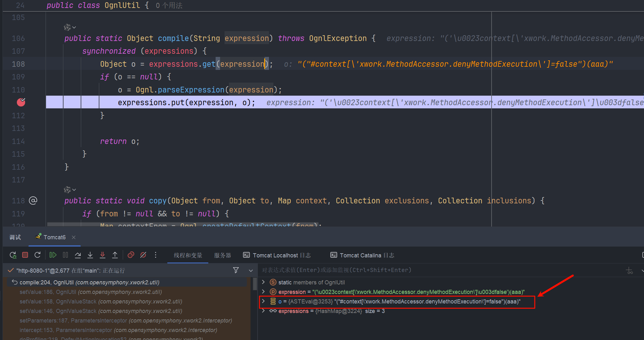Click the Tomcat icon on the Tomcat6 tab

(x=38, y=236)
